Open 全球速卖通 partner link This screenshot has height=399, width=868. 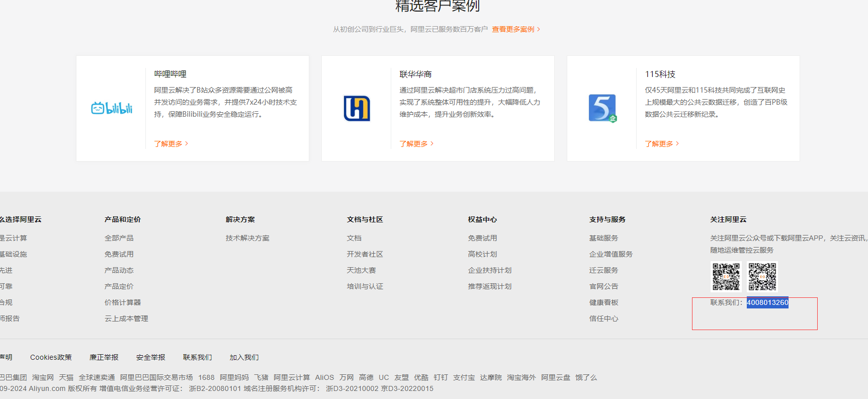click(97, 377)
